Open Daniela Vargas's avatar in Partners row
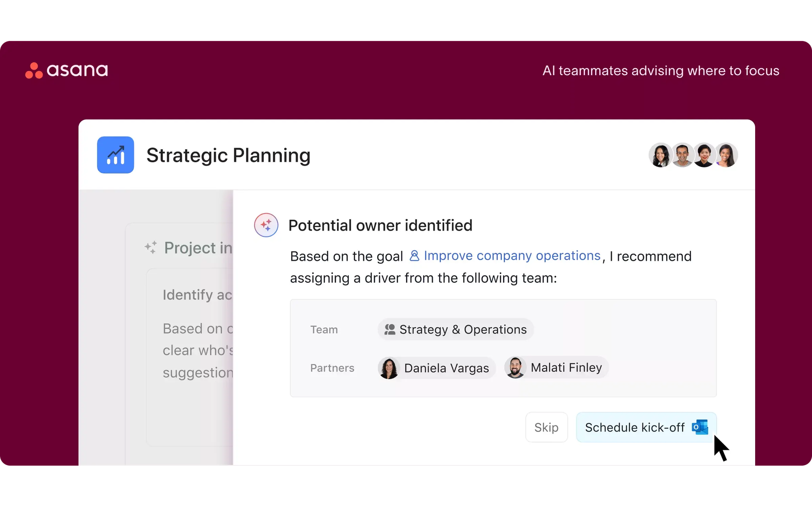Viewport: 812px width, 510px height. [x=389, y=368]
